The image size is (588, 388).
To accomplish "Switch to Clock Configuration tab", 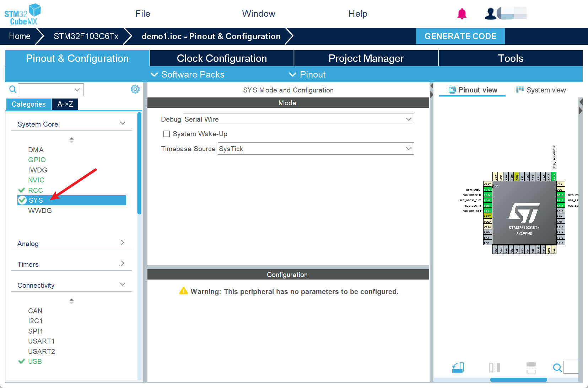I will (x=222, y=58).
